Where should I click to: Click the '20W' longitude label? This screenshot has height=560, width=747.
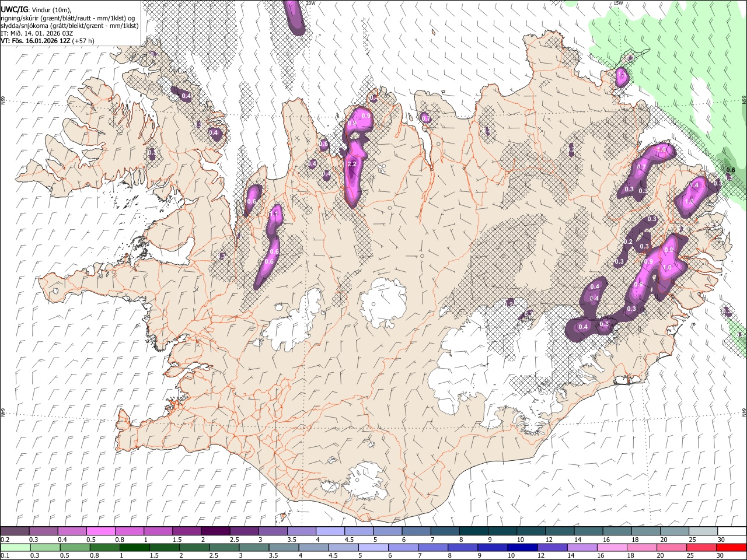tap(310, 3)
